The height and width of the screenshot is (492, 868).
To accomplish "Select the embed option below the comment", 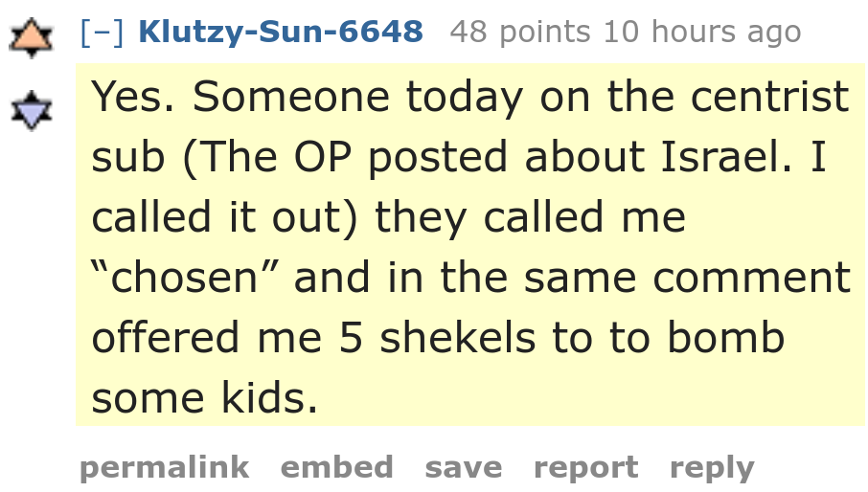I will click(336, 468).
